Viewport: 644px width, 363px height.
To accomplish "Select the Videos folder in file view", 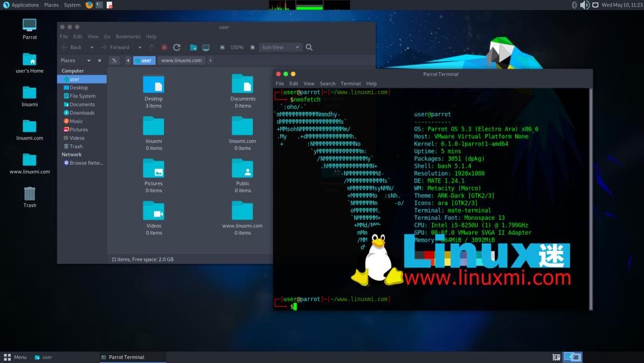I will [x=154, y=219].
